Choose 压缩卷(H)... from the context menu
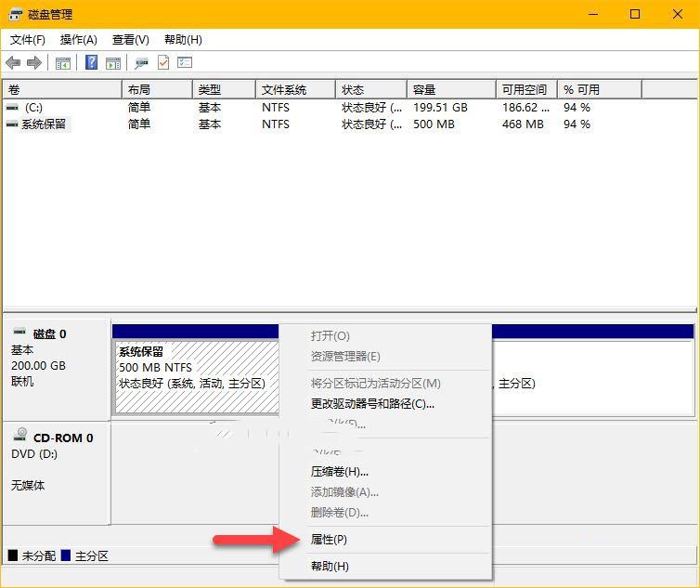The width and height of the screenshot is (700, 588). pyautogui.click(x=340, y=472)
